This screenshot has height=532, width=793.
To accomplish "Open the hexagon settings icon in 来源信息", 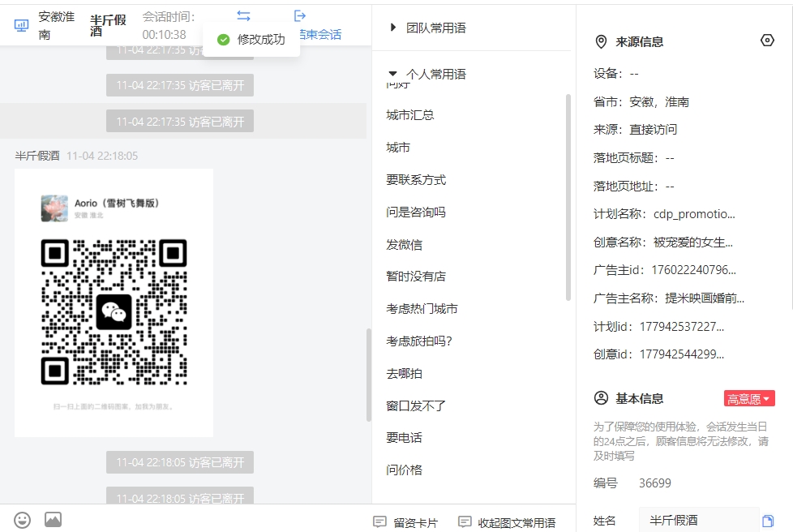I will tap(767, 41).
